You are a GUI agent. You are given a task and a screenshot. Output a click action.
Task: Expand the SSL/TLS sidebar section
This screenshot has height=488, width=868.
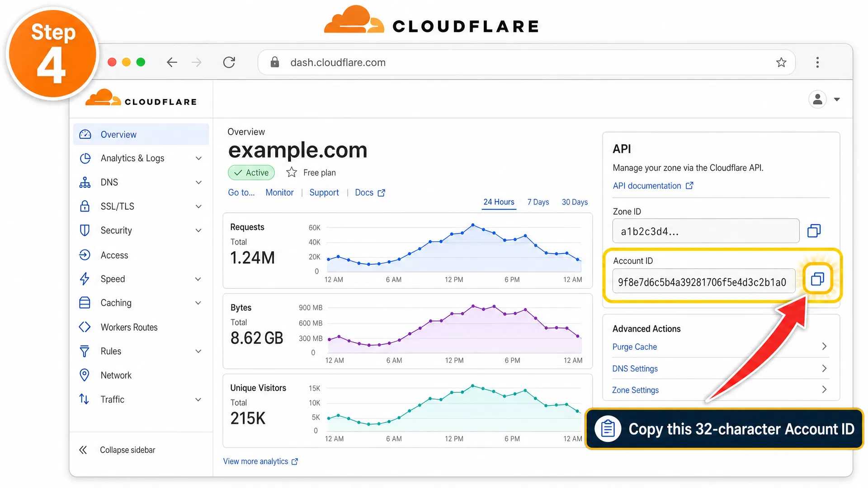click(x=198, y=206)
